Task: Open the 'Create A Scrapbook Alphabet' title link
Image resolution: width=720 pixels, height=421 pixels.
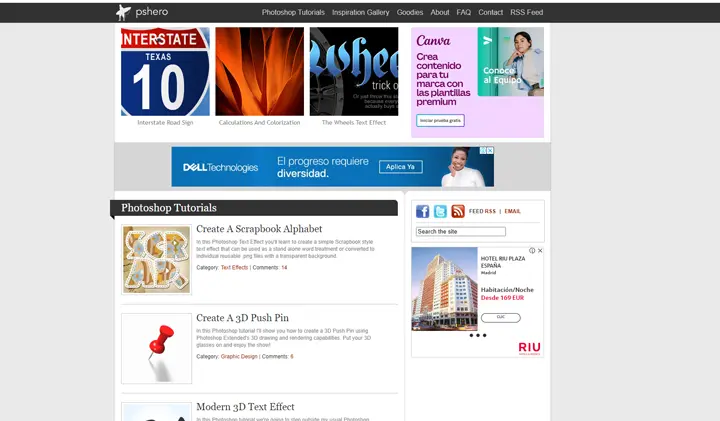Action: coord(259,229)
